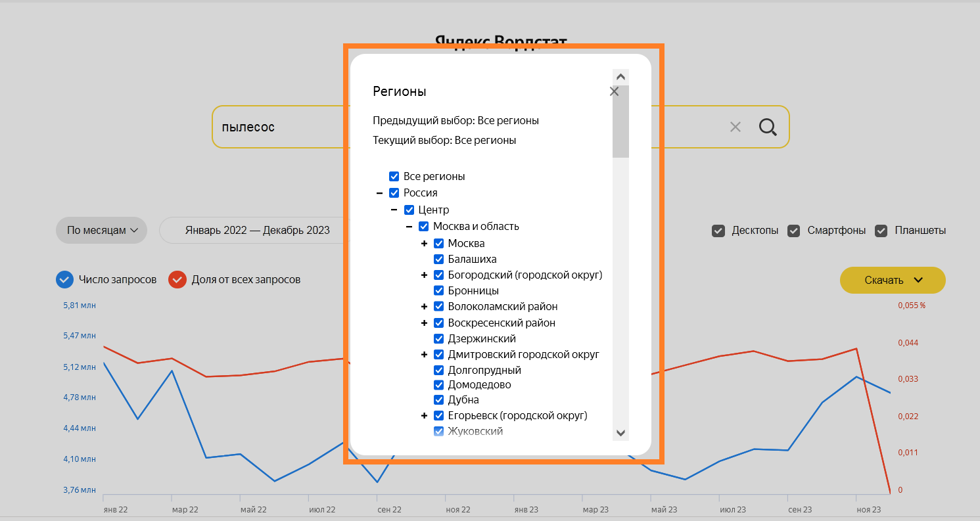Collapse the Россия tree node

[379, 193]
